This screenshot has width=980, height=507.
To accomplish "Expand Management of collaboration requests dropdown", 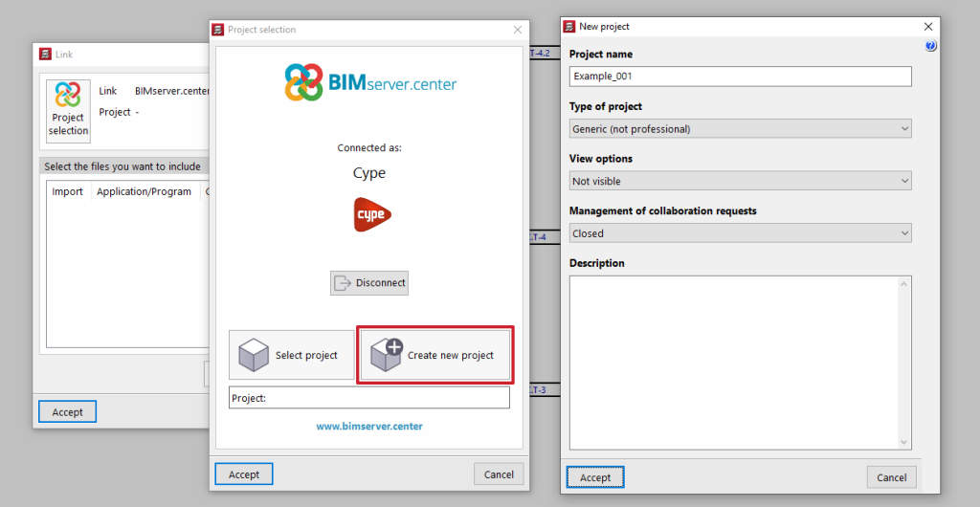I will pos(740,232).
